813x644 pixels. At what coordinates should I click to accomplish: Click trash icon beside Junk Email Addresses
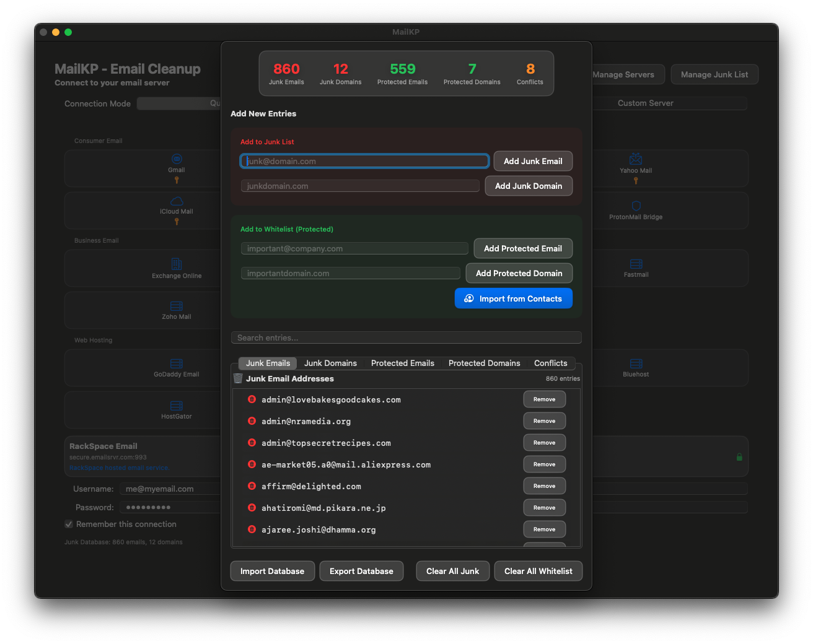pyautogui.click(x=238, y=378)
